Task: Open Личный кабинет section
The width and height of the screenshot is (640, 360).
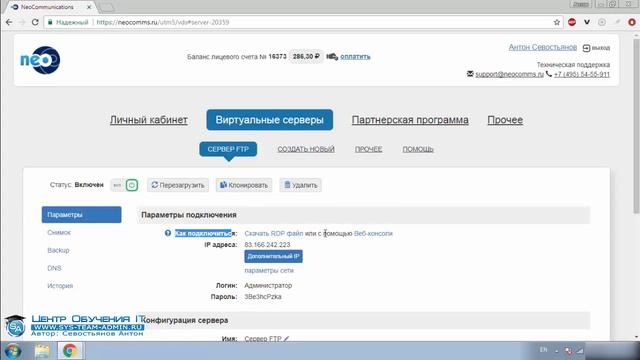Action: click(149, 120)
